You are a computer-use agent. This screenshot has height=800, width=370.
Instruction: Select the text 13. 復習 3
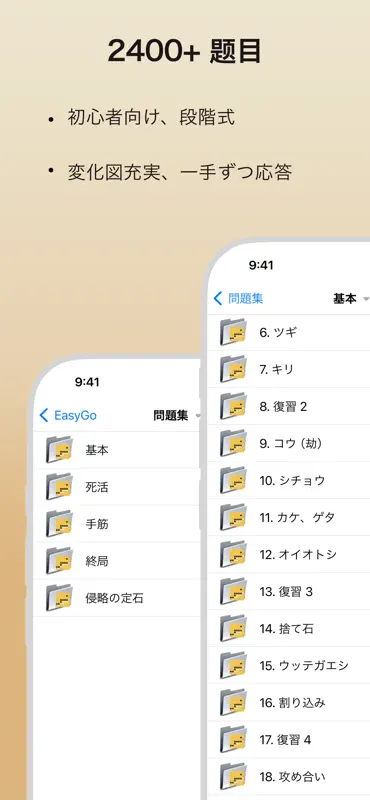pos(286,591)
